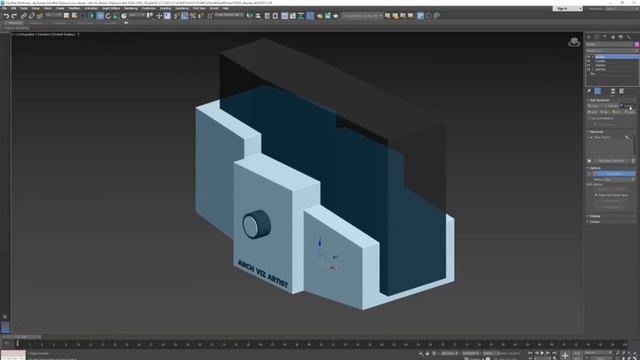This screenshot has height=360, width=640.
Task: Activate the Select and Move tool
Action: [100, 16]
